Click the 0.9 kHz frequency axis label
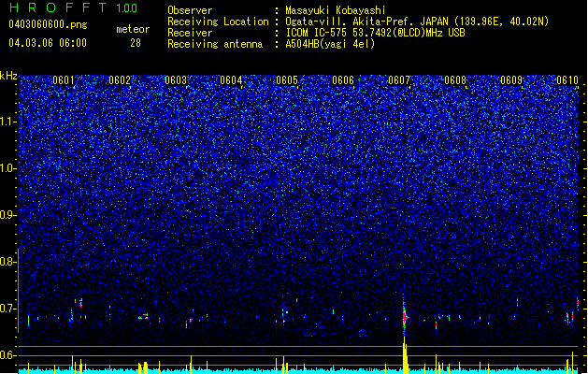The height and width of the screenshot is (374, 588). point(8,215)
